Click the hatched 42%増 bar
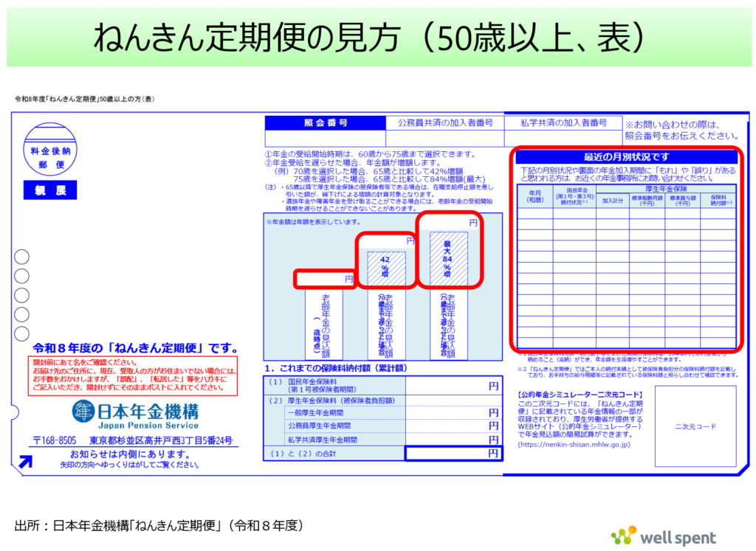Screen dimensions: 756x551 386,268
